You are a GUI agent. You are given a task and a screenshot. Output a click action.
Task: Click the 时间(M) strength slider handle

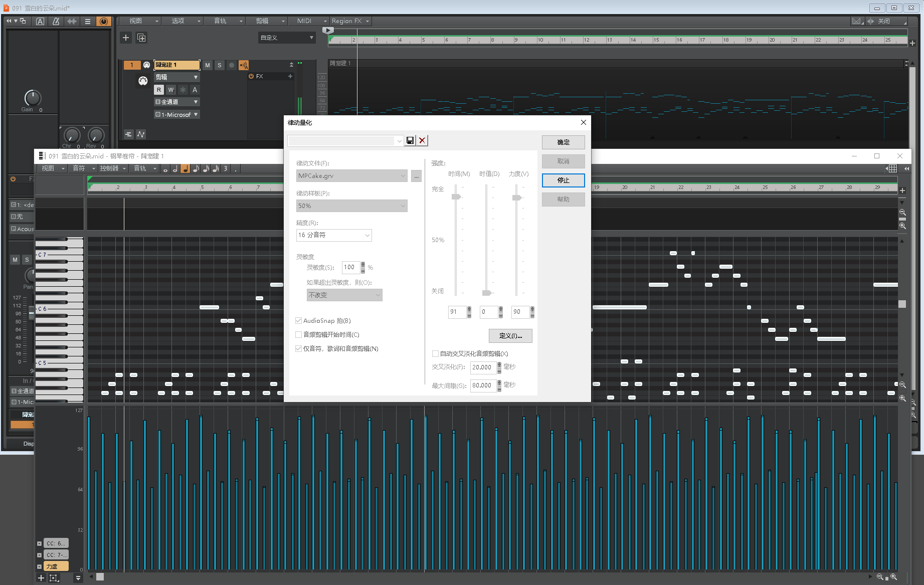(x=456, y=197)
